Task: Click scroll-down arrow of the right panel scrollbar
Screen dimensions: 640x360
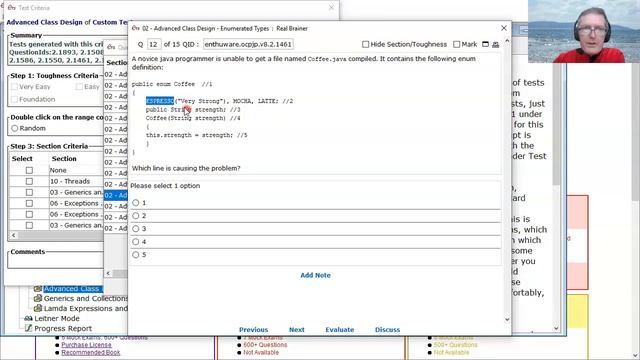Action: [556, 328]
